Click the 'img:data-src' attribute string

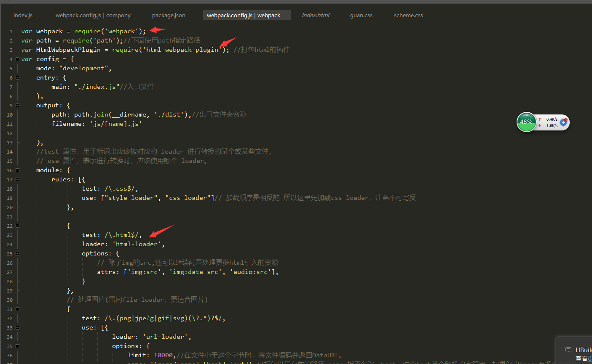pyautogui.click(x=196, y=272)
